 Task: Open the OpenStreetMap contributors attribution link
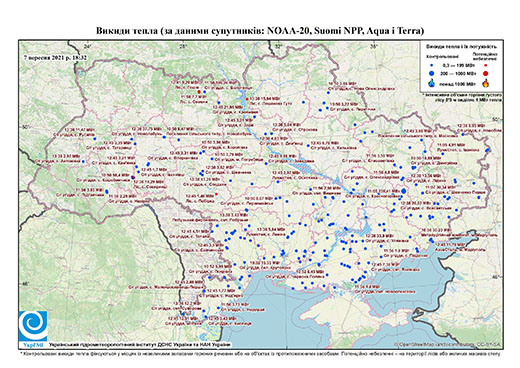pos(448,344)
